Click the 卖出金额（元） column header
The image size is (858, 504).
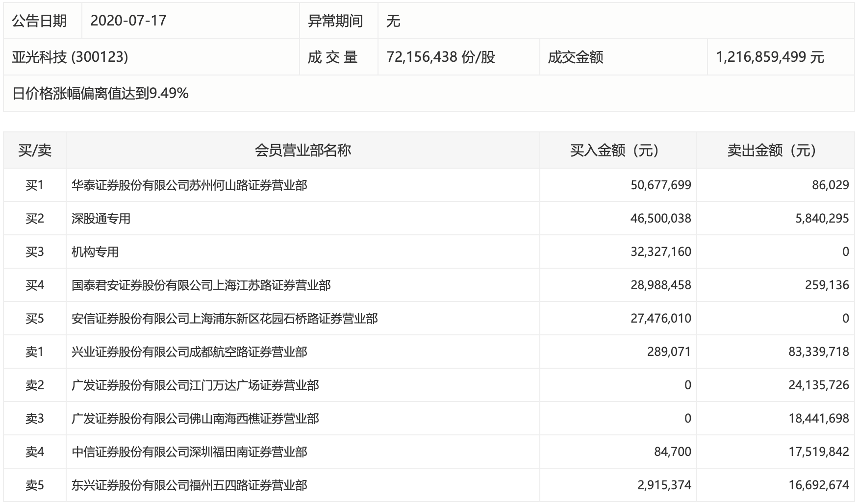coord(775,150)
